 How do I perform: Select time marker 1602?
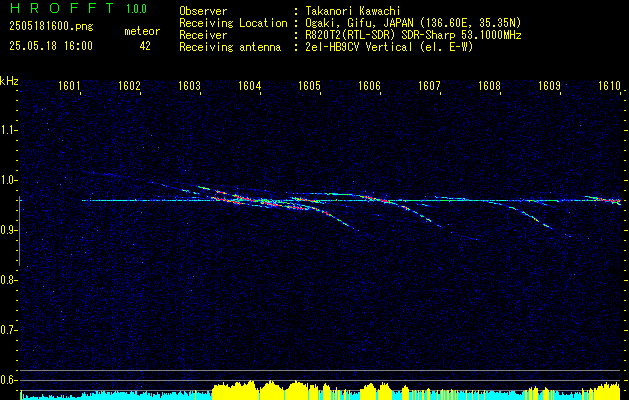(x=130, y=85)
